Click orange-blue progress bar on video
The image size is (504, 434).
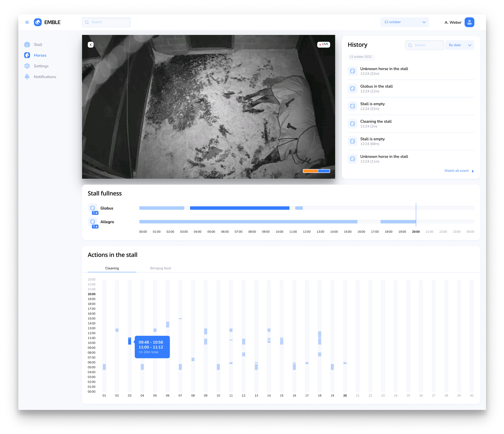316,171
